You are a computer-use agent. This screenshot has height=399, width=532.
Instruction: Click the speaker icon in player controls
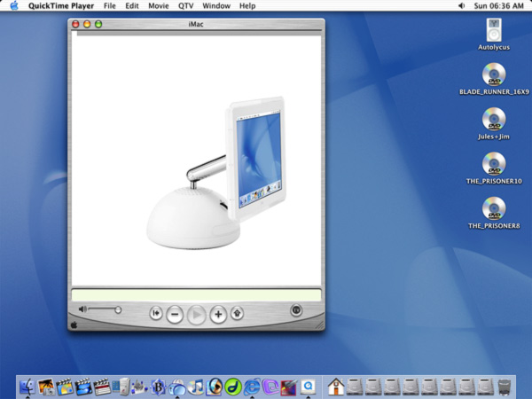[x=82, y=309]
